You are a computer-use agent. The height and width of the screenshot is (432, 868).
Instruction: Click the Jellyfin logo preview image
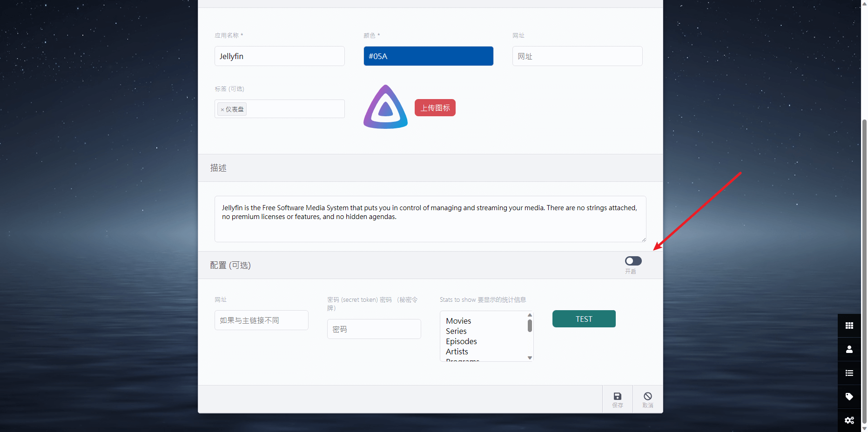tap(385, 106)
